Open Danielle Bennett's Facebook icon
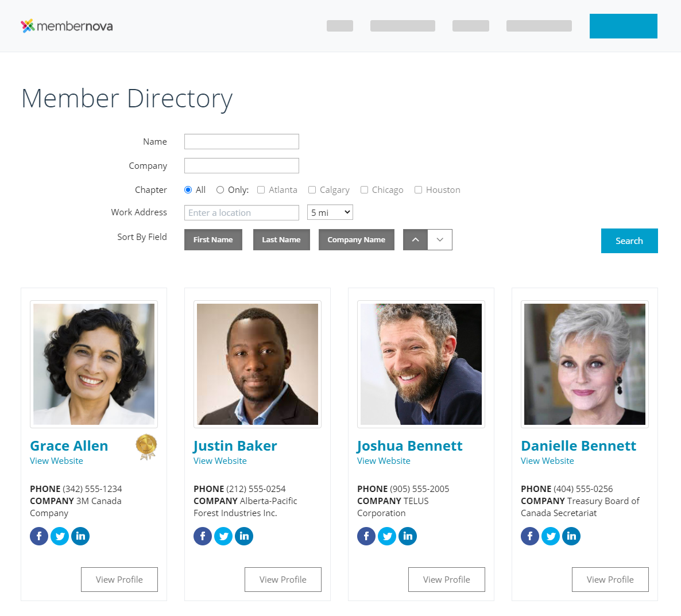The image size is (681, 616). click(530, 536)
